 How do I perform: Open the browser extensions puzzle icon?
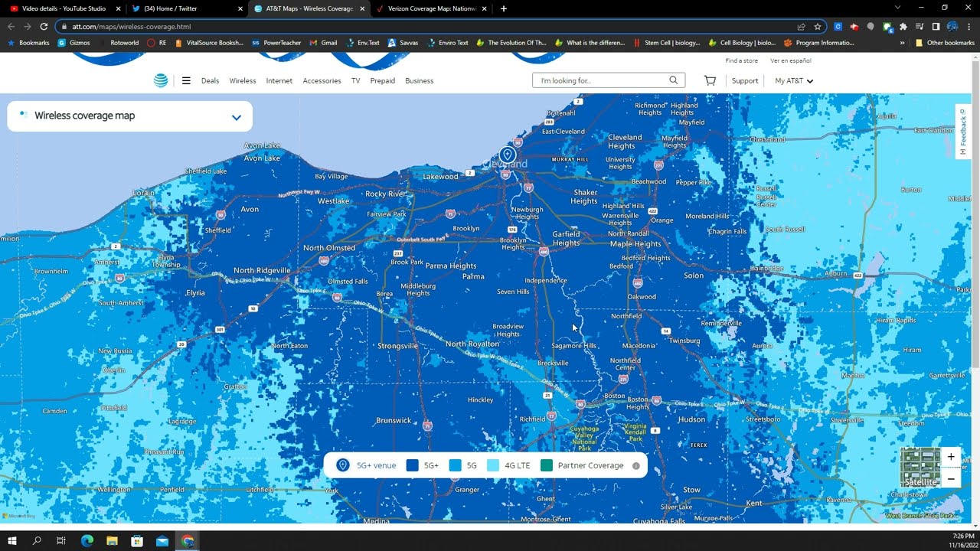click(x=903, y=26)
